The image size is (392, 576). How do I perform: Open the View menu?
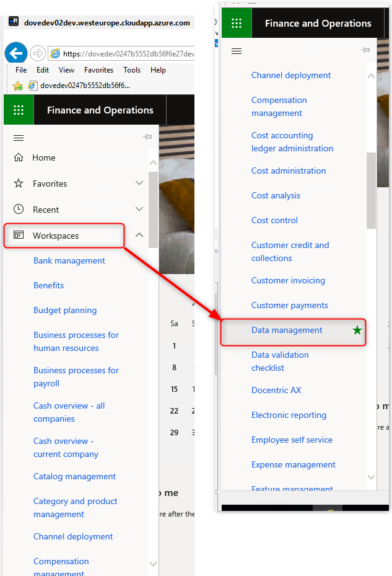66,70
